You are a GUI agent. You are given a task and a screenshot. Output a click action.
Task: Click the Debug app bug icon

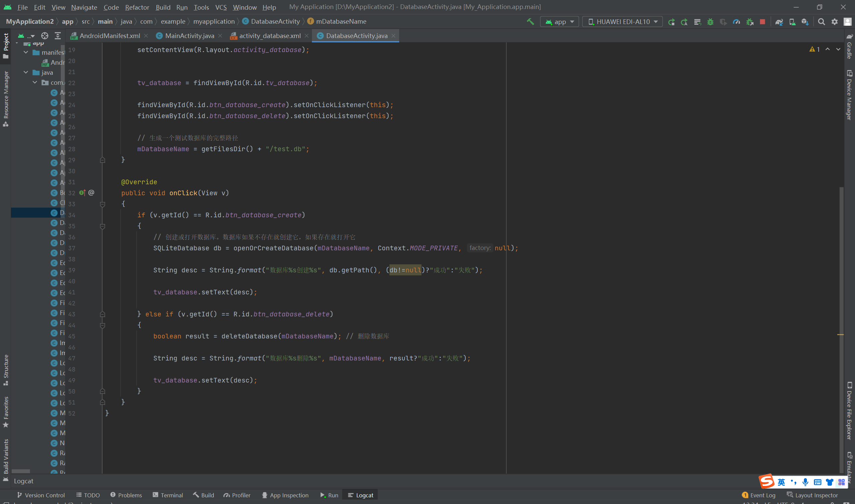(x=710, y=22)
